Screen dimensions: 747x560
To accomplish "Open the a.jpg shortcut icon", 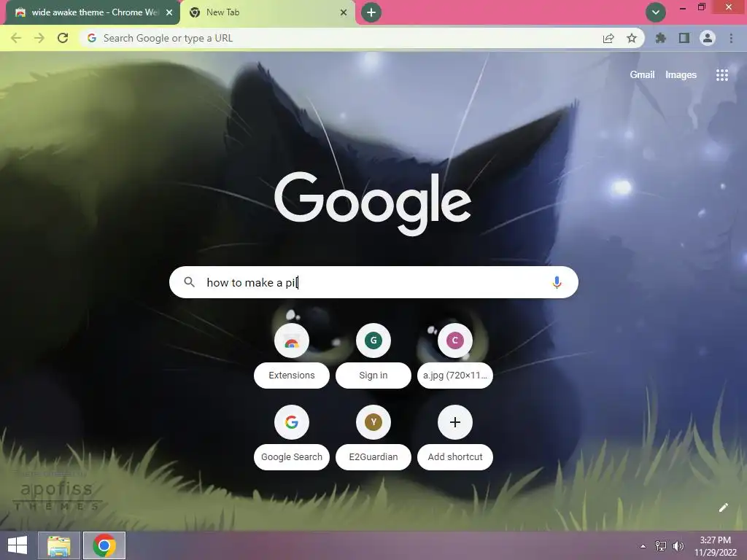I will [455, 341].
